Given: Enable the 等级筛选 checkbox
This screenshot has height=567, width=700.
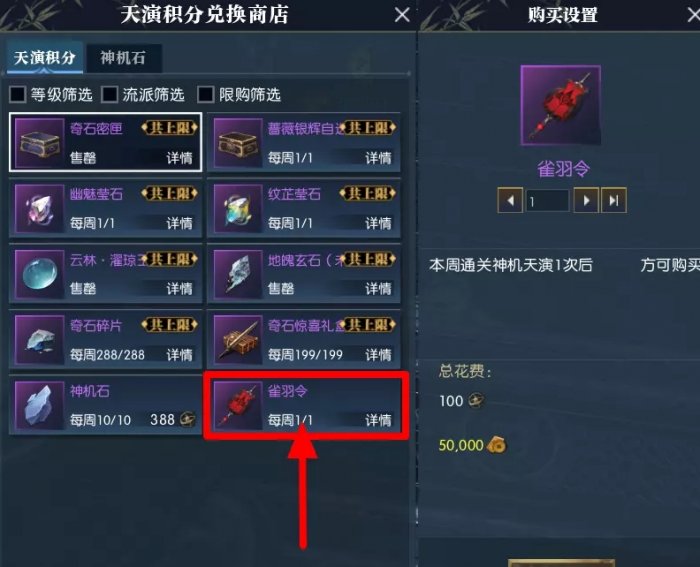Looking at the screenshot, I should pyautogui.click(x=18, y=94).
